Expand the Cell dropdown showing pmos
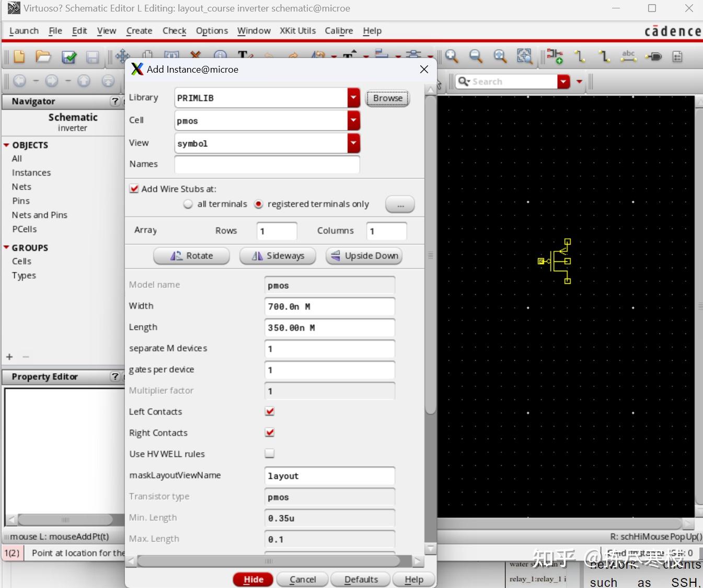 354,121
